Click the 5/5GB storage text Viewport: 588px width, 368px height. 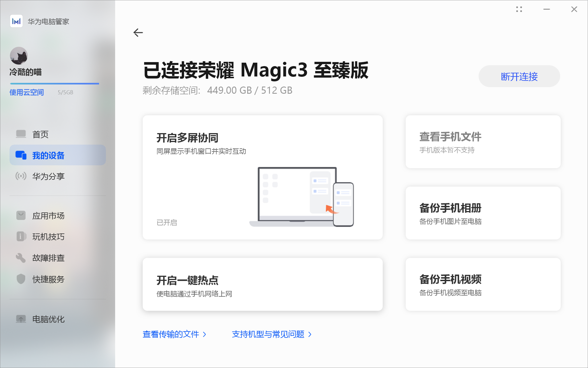(65, 92)
